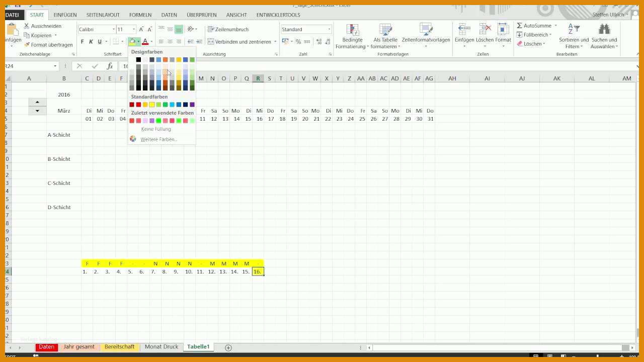Viewport: 644px width, 362px height.
Task: Align cell content to vertical middle
Action: coord(170,29)
